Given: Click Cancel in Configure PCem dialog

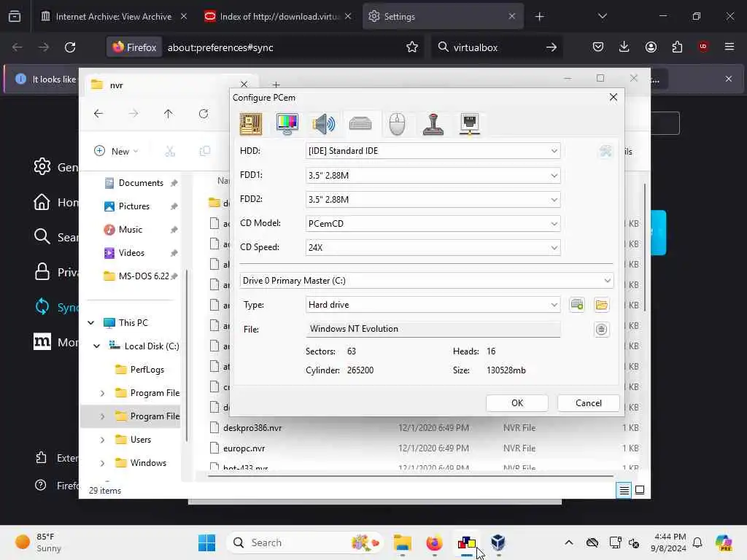Looking at the screenshot, I should click(589, 402).
